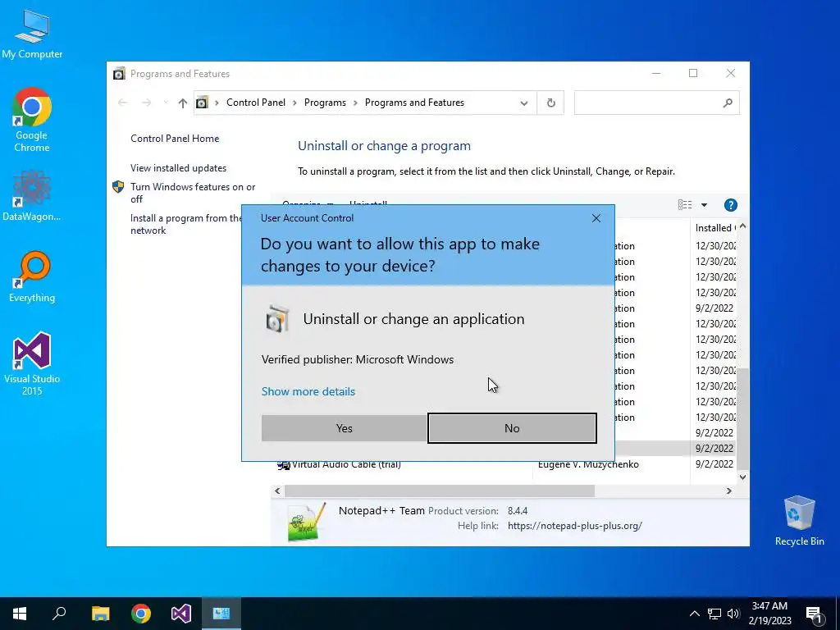Screen dimensions: 840x630
Task: Confirm the UAC prompt with Yes
Action: click(x=344, y=428)
